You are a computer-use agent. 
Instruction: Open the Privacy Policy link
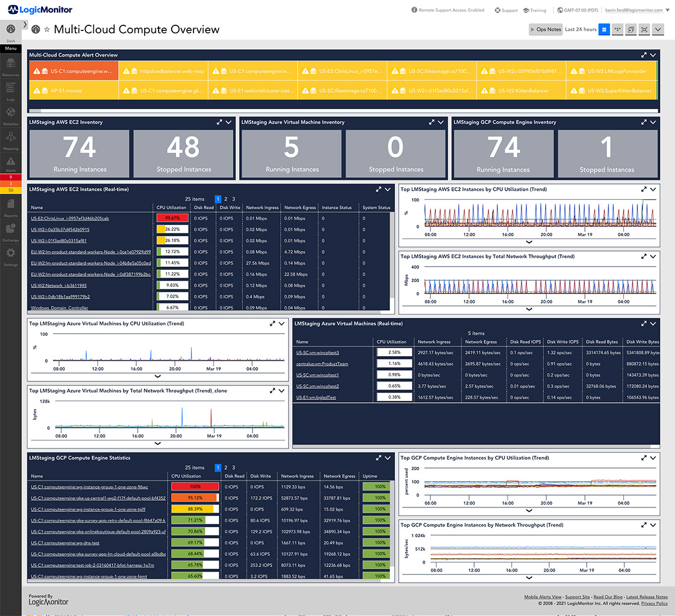pyautogui.click(x=654, y=603)
